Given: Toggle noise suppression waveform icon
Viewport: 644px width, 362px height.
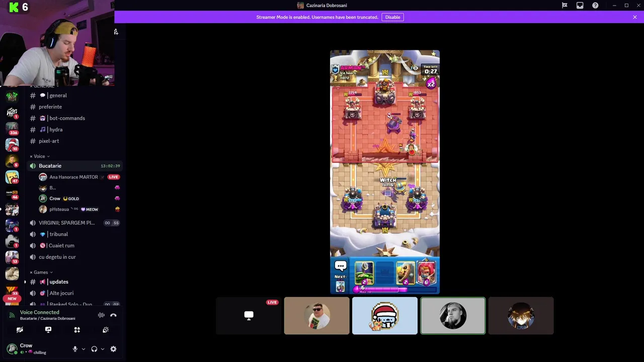Looking at the screenshot, I should pyautogui.click(x=101, y=315).
